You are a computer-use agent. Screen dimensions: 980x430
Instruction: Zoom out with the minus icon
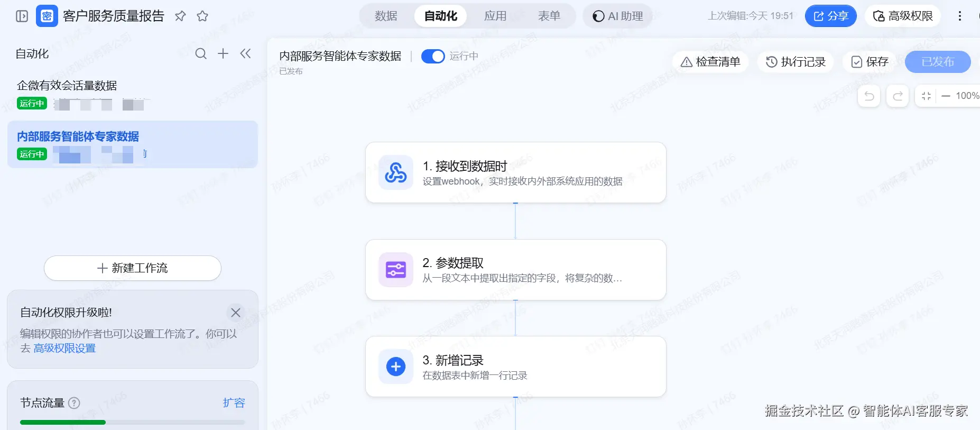click(x=946, y=96)
